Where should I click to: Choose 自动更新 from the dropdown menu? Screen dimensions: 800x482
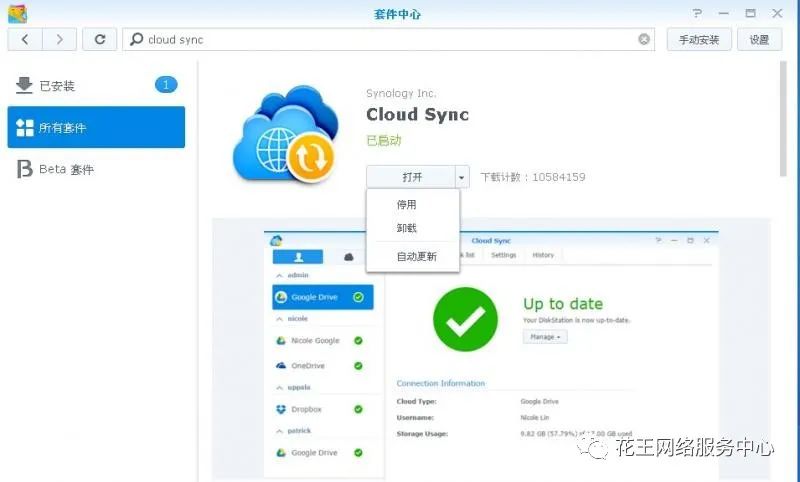[413, 257]
